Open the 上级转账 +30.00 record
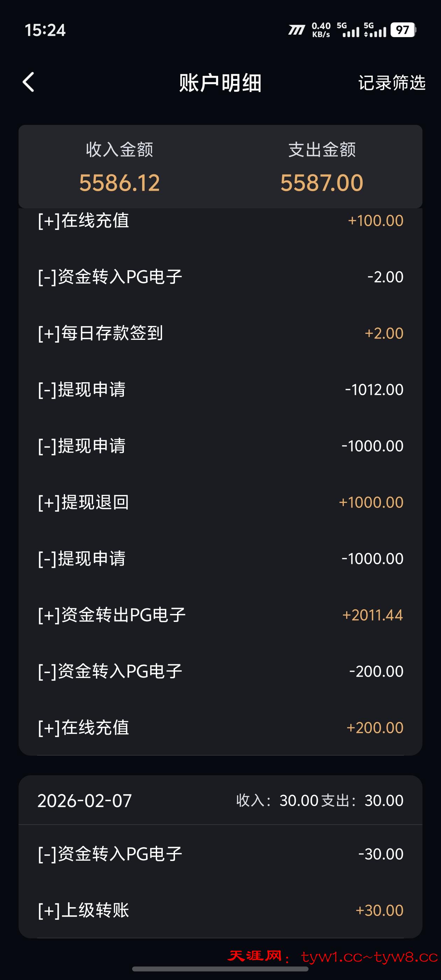 tap(220, 910)
